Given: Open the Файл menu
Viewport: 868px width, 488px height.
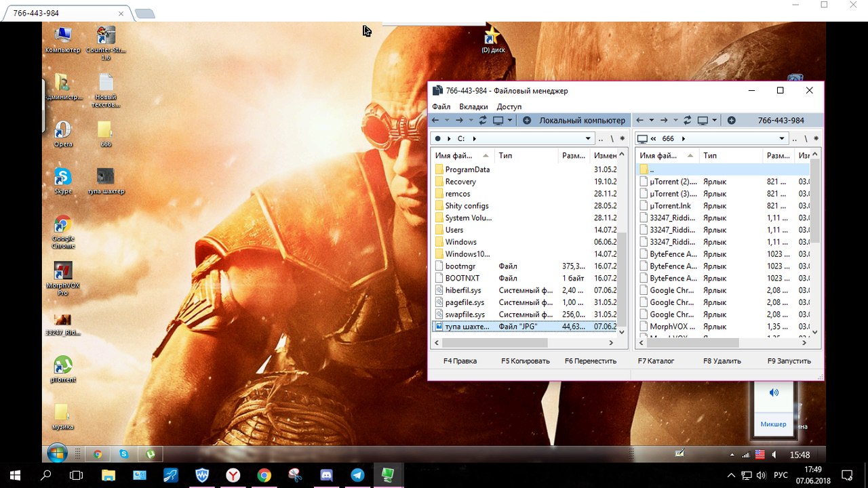Looking at the screenshot, I should pos(441,106).
